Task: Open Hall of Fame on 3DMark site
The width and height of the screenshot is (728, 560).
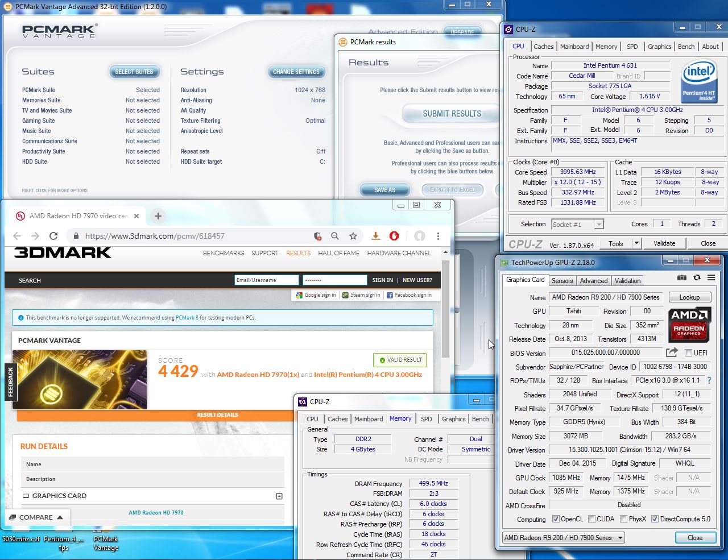Action: click(x=338, y=253)
